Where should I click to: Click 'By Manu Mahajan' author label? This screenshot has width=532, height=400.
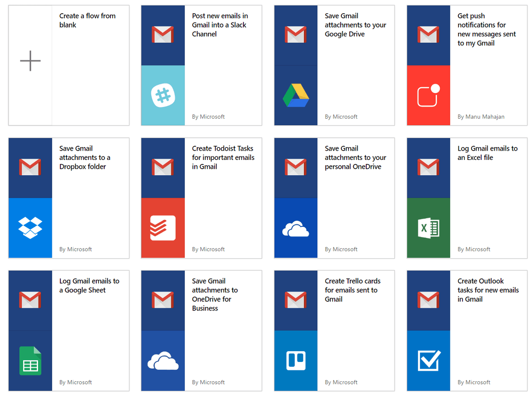click(481, 117)
